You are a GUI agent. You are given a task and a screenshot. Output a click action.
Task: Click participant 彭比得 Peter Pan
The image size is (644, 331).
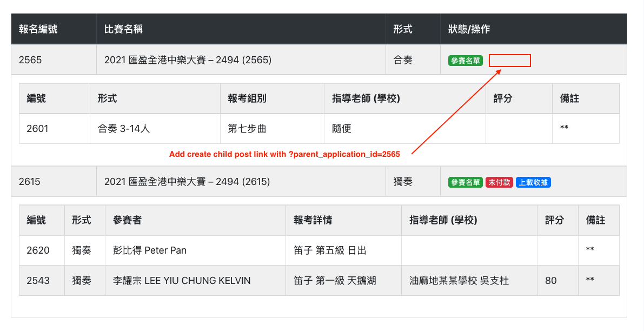tap(149, 250)
